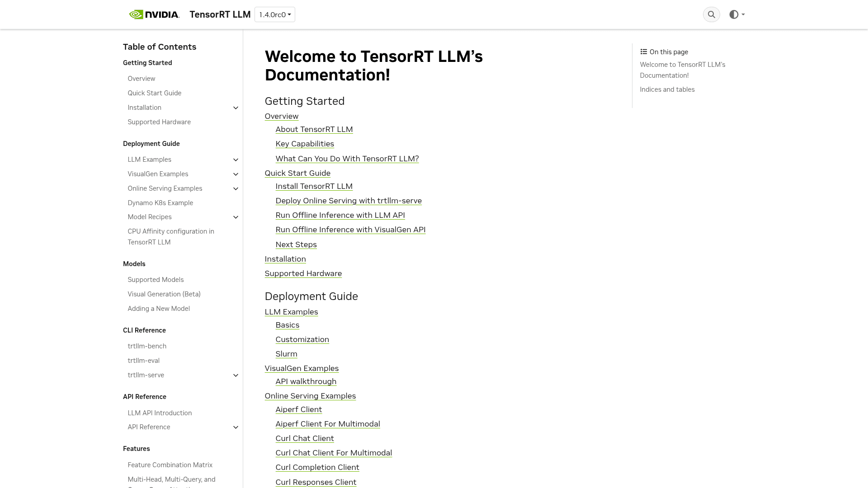Open the API walkthrough link
This screenshot has width=868, height=488.
point(306,381)
